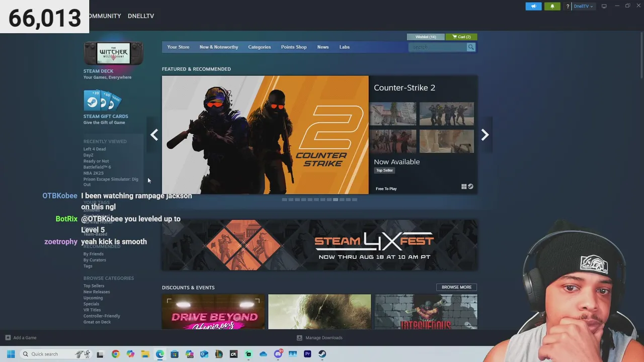Open the Steam icon in the taskbar
Viewport: 644px width, 362px height.
coord(322,354)
